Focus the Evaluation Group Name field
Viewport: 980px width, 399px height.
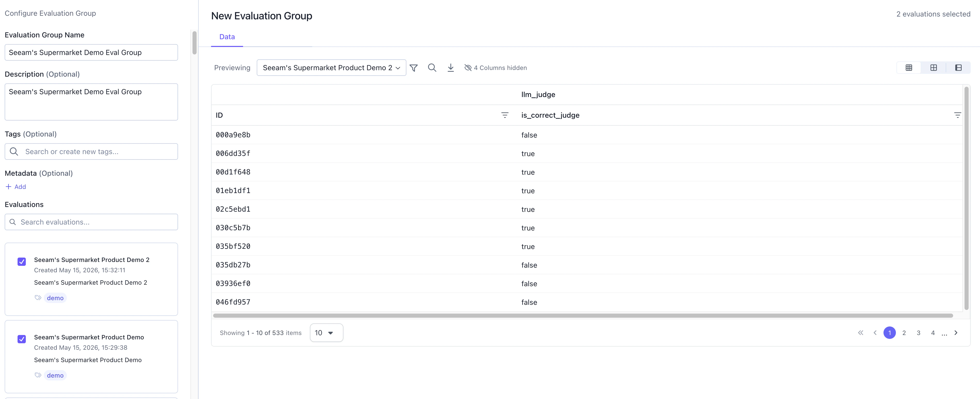[91, 52]
